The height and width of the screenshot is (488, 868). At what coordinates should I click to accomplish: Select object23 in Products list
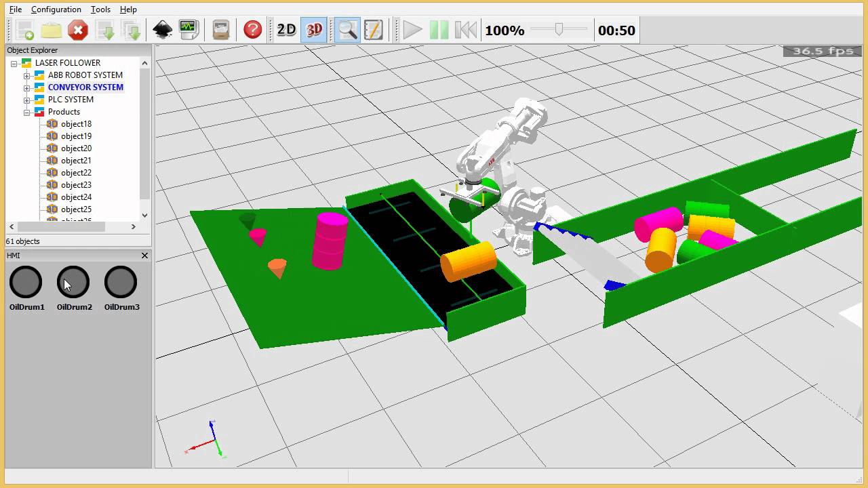point(76,185)
